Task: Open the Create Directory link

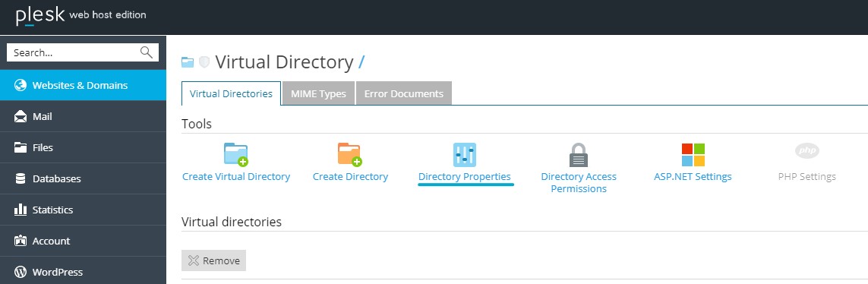Action: (350, 177)
